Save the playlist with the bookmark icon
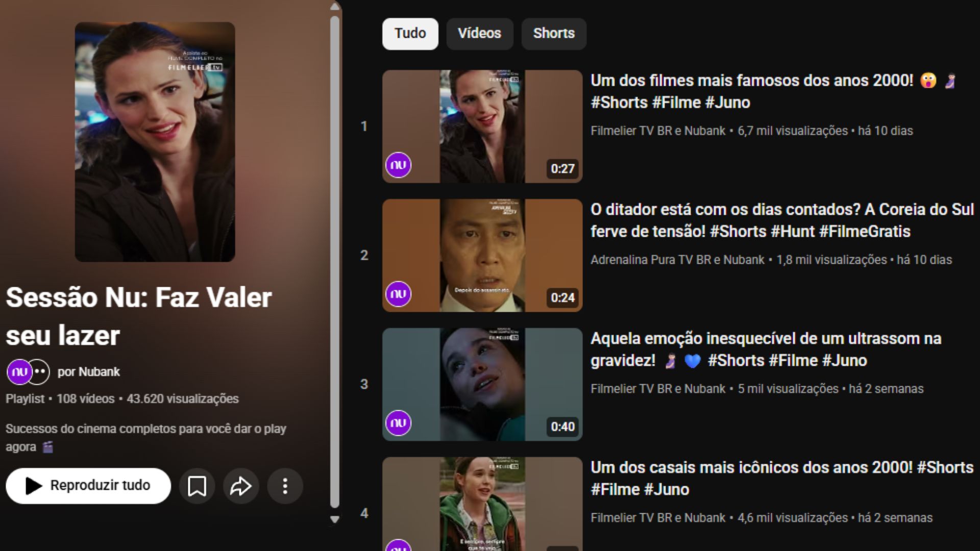The image size is (980, 551). point(197,486)
